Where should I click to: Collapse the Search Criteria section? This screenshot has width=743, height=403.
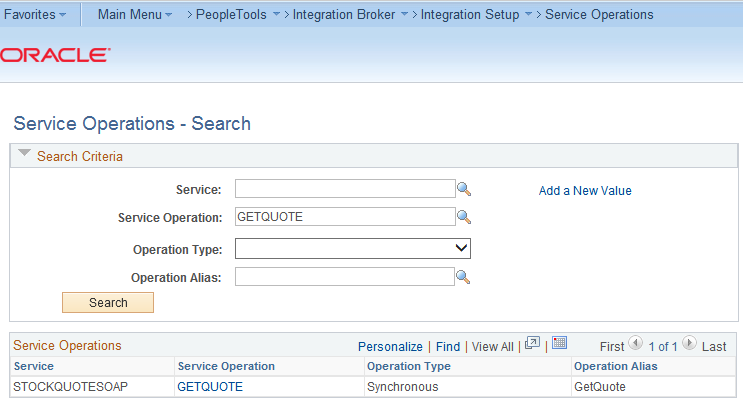pyautogui.click(x=25, y=155)
